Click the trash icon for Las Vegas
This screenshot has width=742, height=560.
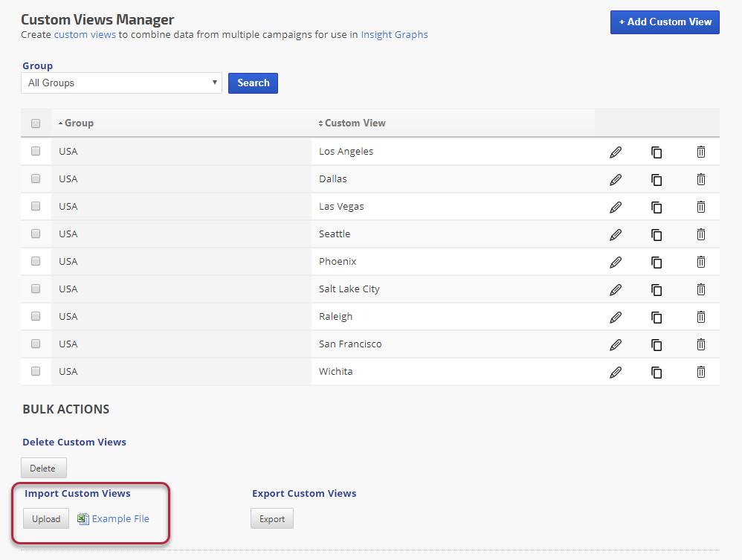pos(700,207)
